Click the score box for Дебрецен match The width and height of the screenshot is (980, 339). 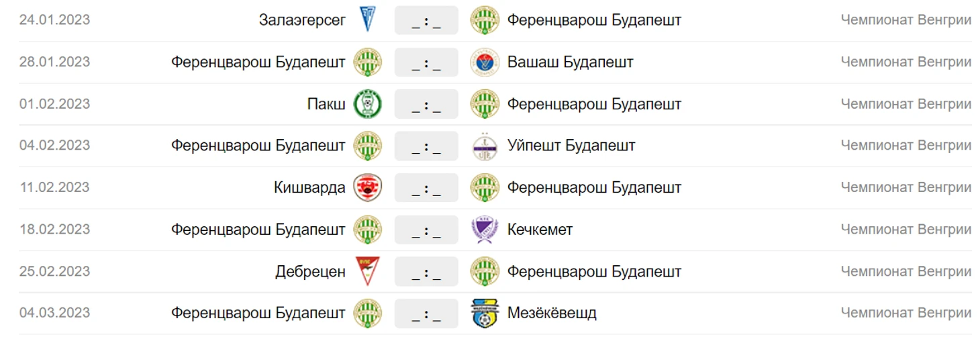[x=426, y=272]
